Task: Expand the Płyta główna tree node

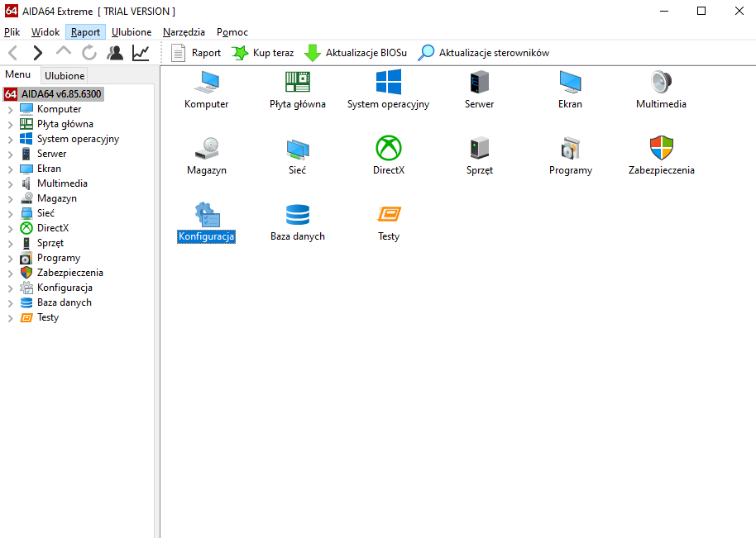Action: point(10,125)
